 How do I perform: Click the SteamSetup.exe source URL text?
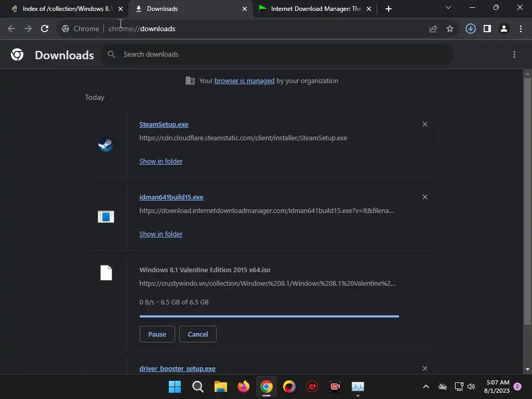coord(243,138)
